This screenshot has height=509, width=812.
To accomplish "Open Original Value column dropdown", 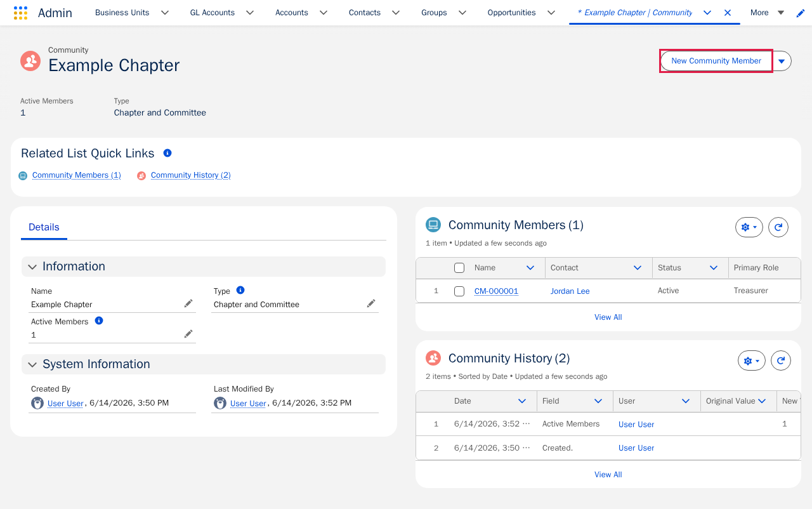I will click(762, 401).
